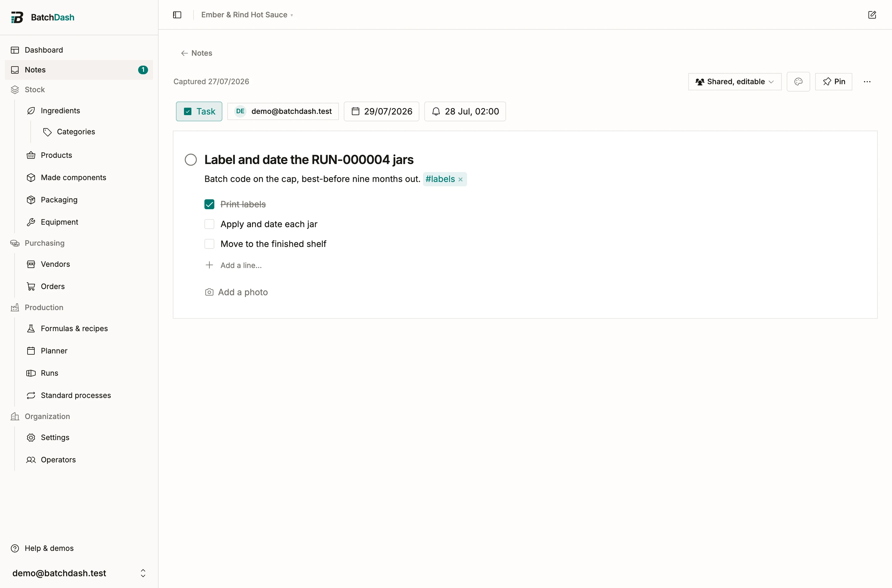Check Move to the finished shelf box
Image resolution: width=892 pixels, height=588 pixels.
(209, 244)
